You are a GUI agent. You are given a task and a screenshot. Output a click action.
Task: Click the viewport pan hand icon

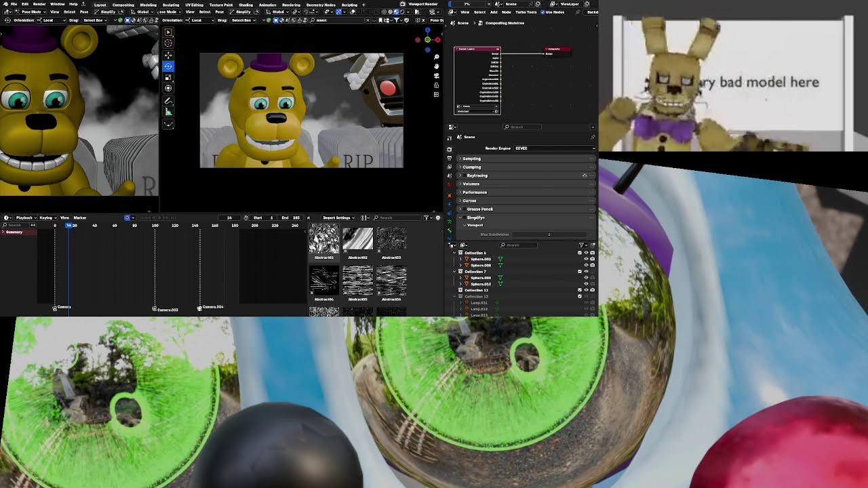tap(436, 66)
